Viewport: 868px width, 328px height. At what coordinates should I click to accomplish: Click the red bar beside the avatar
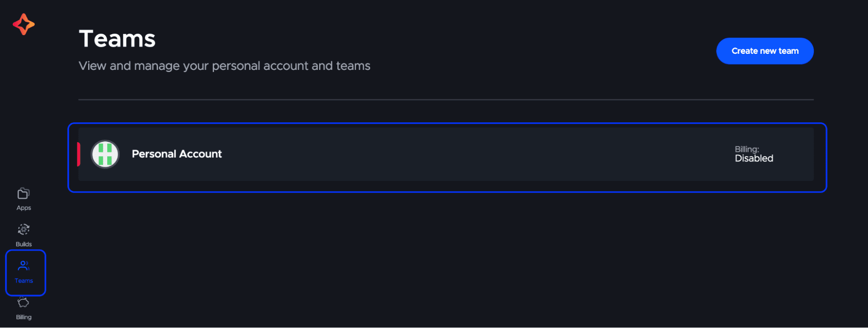pyautogui.click(x=79, y=154)
